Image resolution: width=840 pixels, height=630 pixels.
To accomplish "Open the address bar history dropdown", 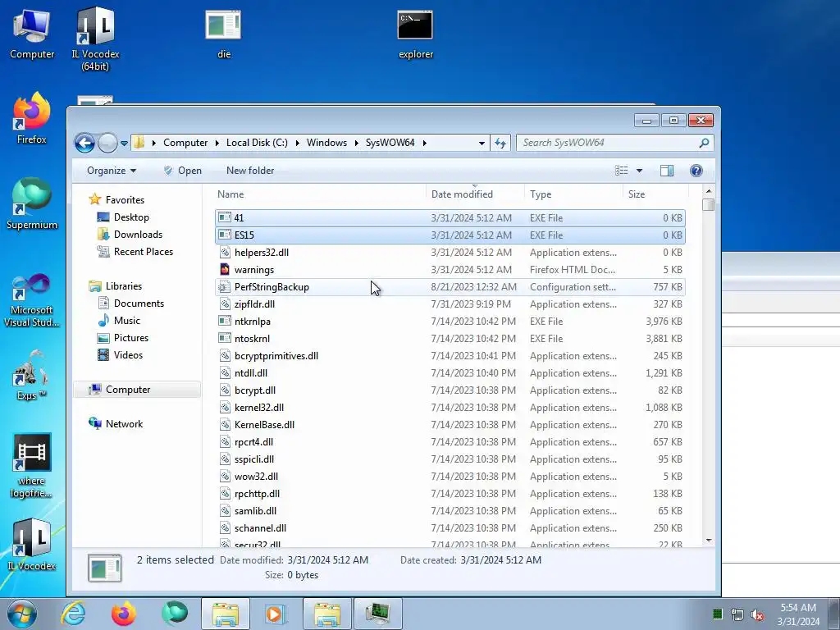I will [481, 143].
